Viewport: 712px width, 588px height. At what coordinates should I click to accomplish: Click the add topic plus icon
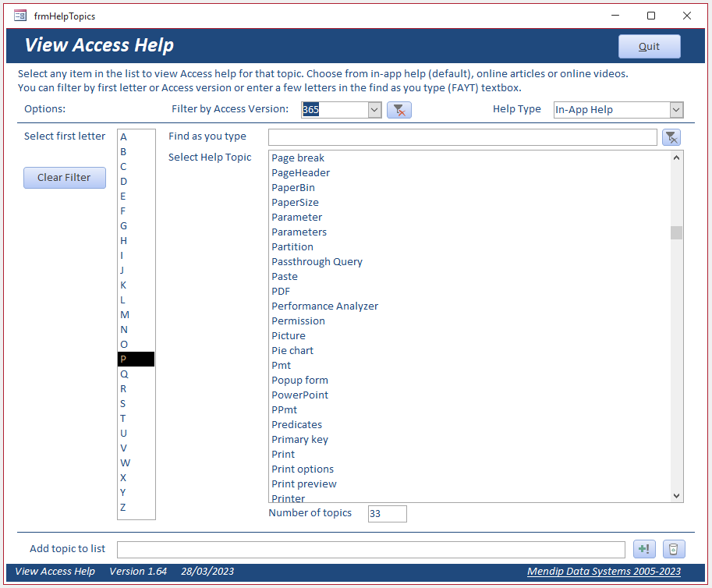click(644, 549)
